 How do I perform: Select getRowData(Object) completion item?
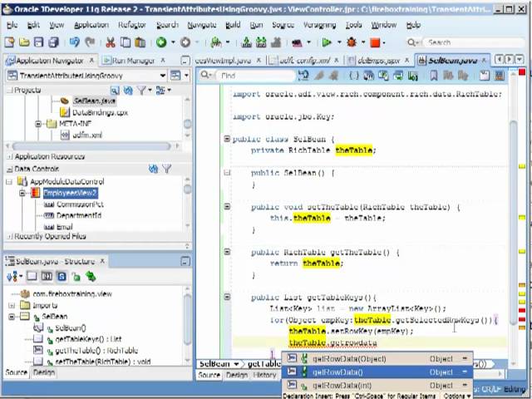377,358
